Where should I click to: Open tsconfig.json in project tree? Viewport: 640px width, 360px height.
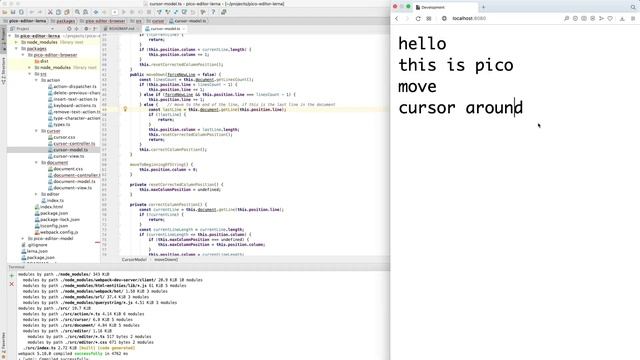pyautogui.click(x=51, y=226)
